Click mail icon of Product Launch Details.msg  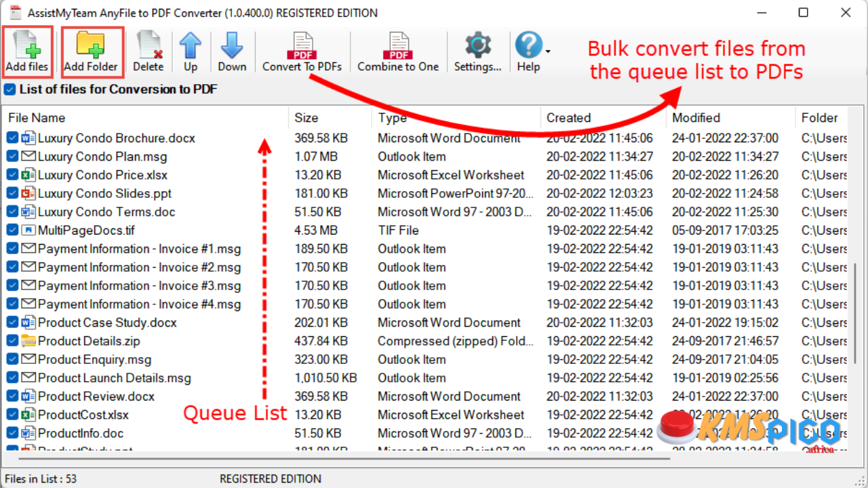click(x=28, y=378)
